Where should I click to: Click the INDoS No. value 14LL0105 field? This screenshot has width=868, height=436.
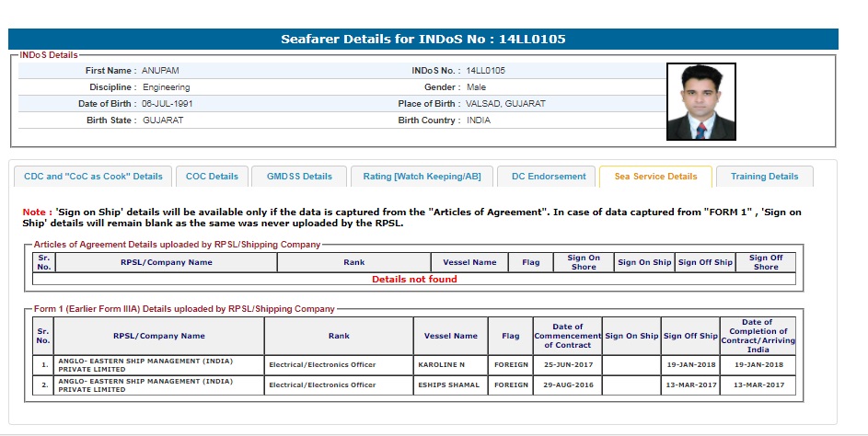[x=486, y=71]
